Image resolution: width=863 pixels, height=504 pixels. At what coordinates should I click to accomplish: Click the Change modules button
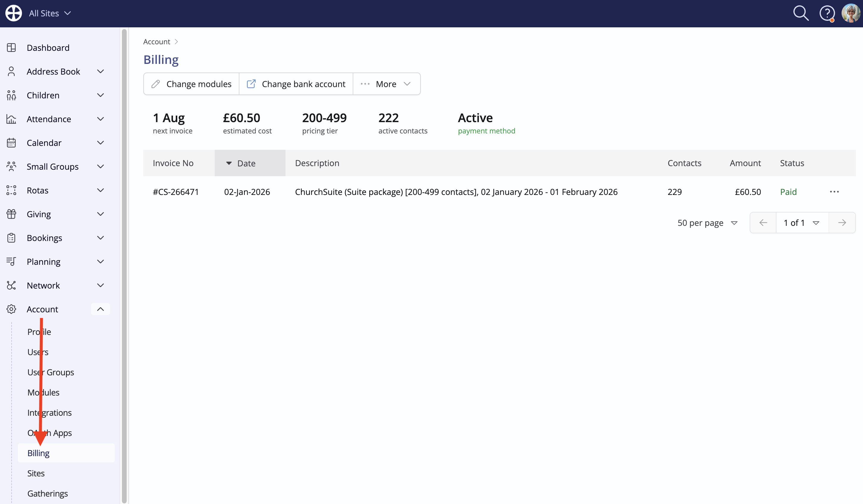192,84
